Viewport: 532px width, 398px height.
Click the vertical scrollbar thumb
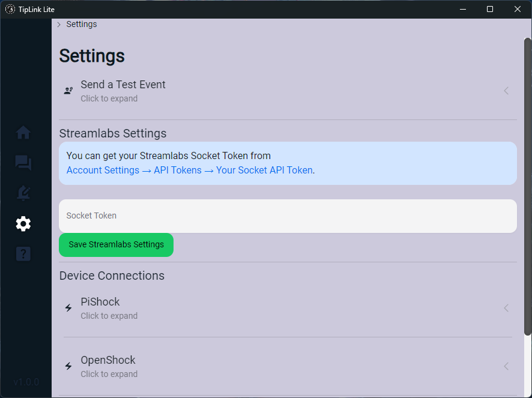click(527, 186)
